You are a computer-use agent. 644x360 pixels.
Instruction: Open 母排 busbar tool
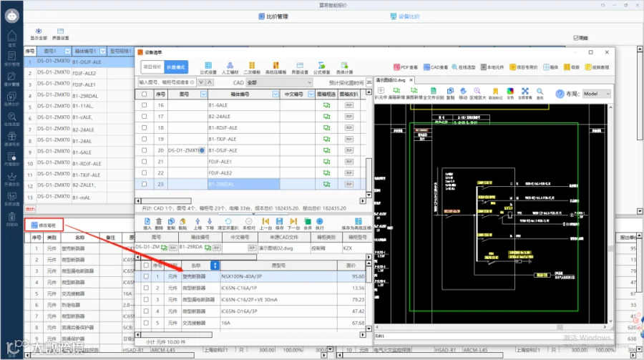coord(571,67)
